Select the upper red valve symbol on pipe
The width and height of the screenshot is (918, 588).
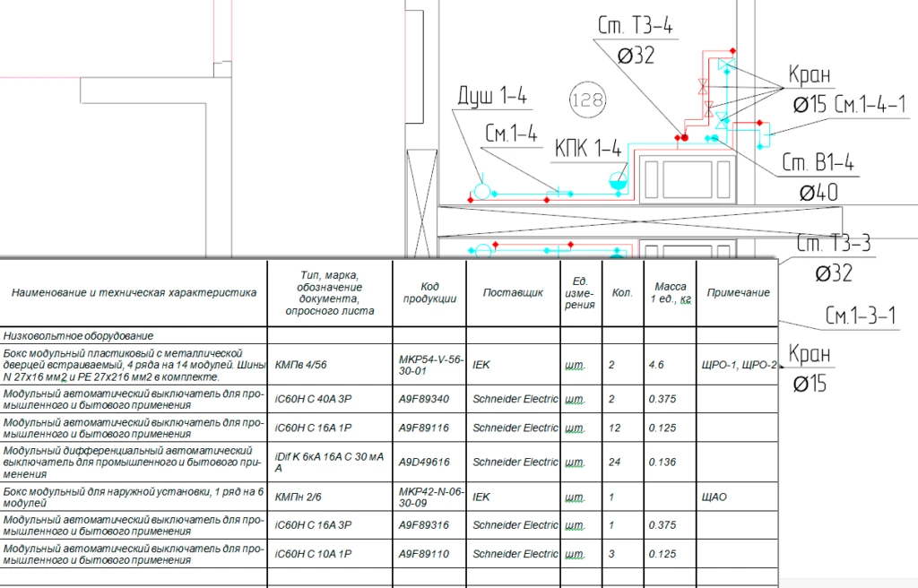click(x=702, y=87)
